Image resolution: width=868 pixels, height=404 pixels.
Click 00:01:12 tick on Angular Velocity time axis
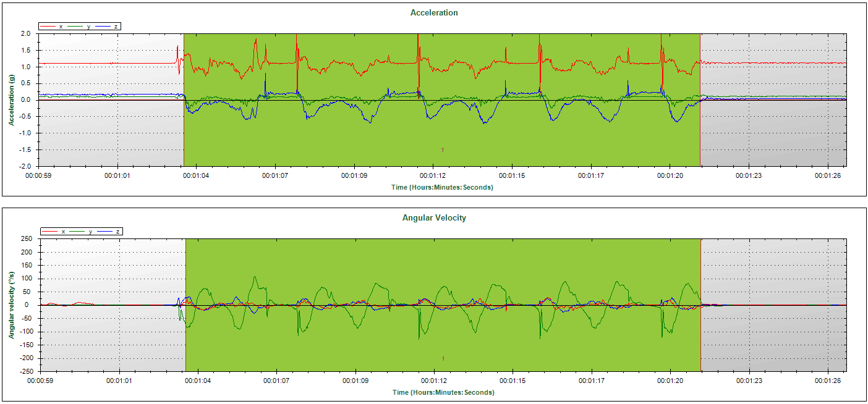(x=433, y=381)
